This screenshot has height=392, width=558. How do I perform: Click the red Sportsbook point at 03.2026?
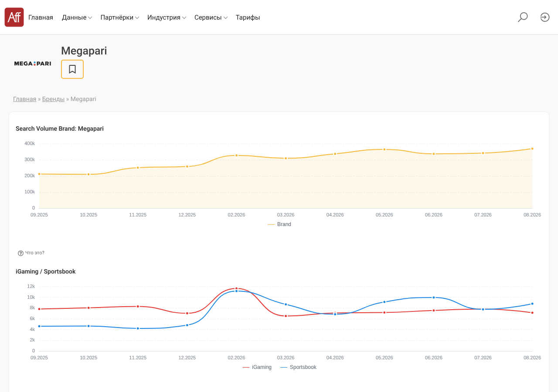286,316
